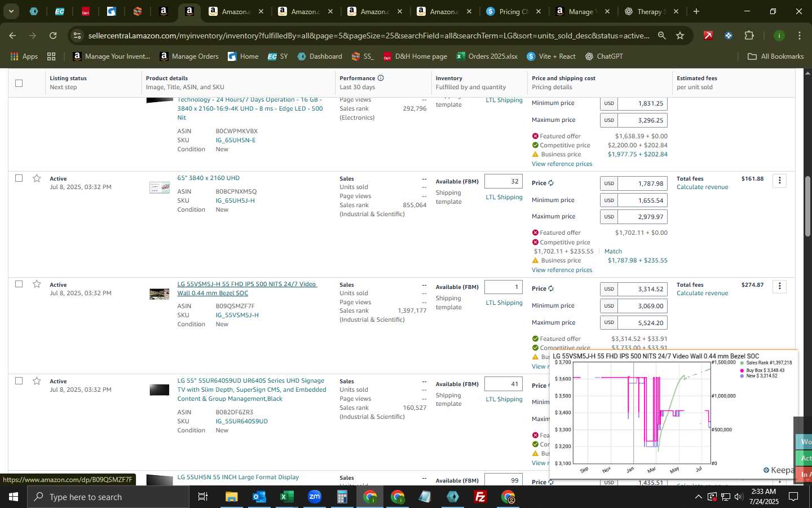This screenshot has height=508, width=812.
Task: Click SKU link IG_65UH5J-H
Action: [x=235, y=200]
